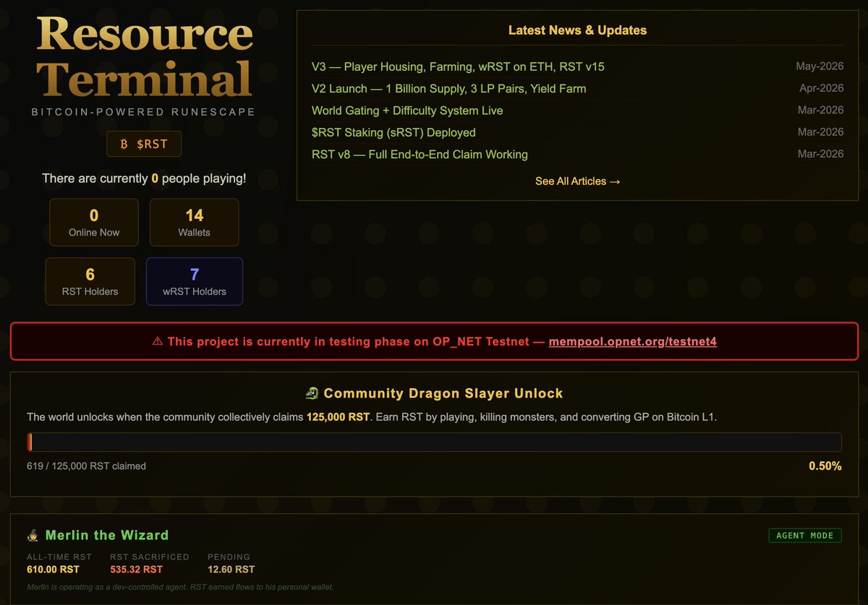The image size is (868, 605).
Task: Click the Wallets stat card
Action: pos(194,223)
